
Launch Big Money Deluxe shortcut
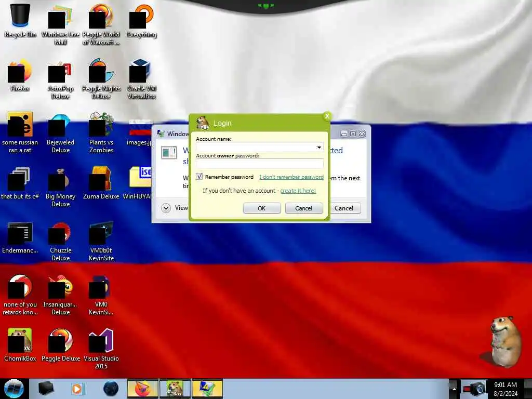[60, 187]
